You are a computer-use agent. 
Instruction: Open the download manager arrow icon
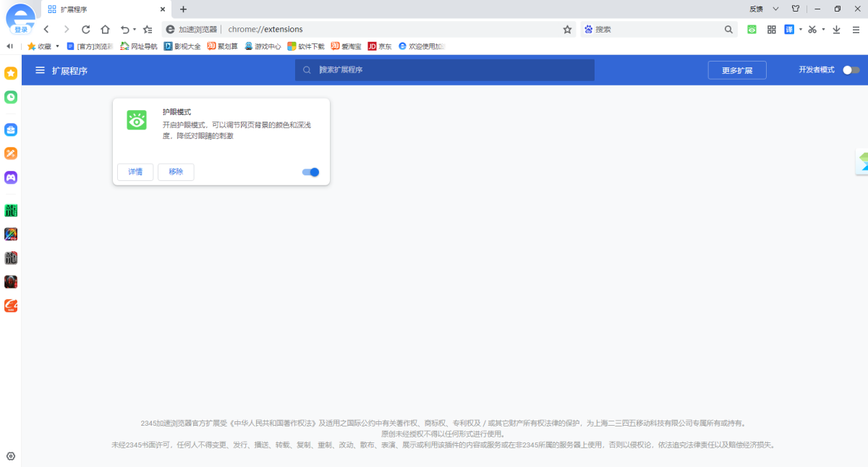click(x=837, y=29)
